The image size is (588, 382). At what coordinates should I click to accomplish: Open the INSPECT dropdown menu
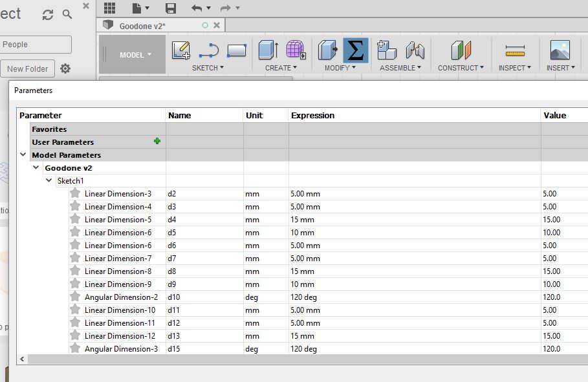515,68
